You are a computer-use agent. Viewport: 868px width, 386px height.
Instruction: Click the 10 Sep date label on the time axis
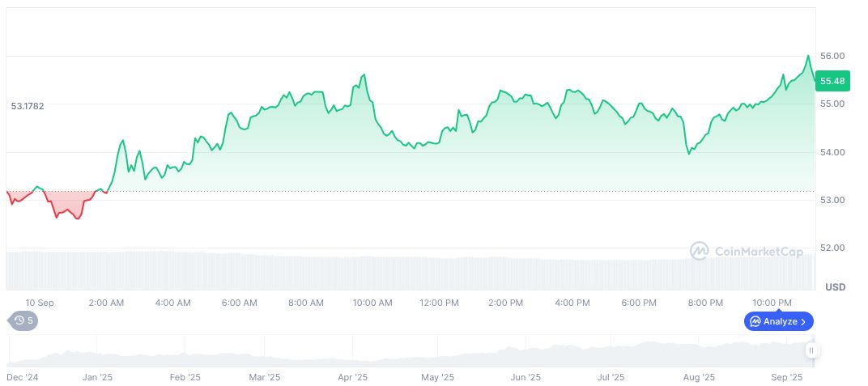[x=40, y=303]
